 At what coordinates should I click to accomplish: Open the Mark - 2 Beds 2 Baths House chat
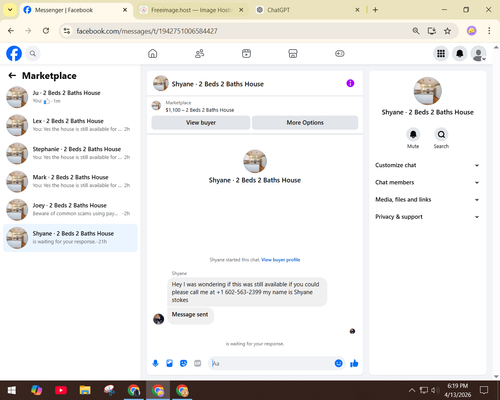tap(70, 181)
